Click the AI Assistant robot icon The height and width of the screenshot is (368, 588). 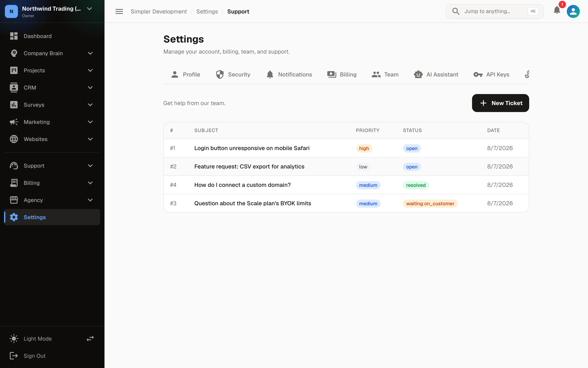[x=418, y=74]
